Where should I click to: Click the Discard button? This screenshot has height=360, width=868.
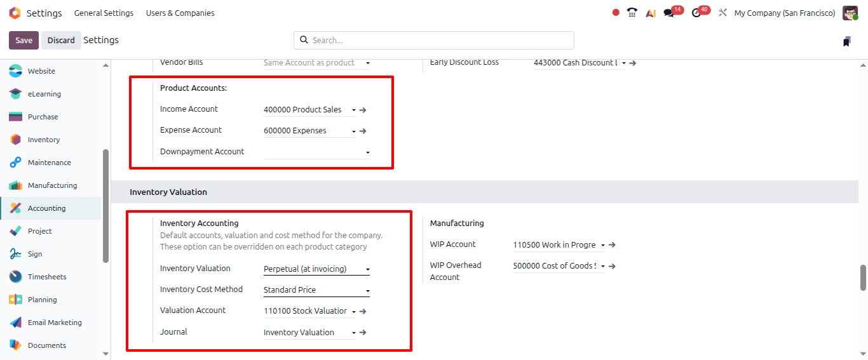(x=61, y=40)
